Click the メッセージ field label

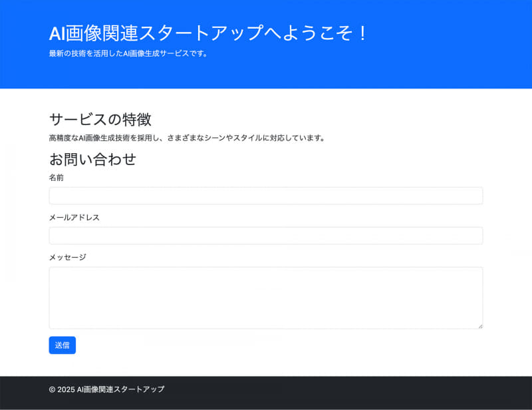point(66,256)
